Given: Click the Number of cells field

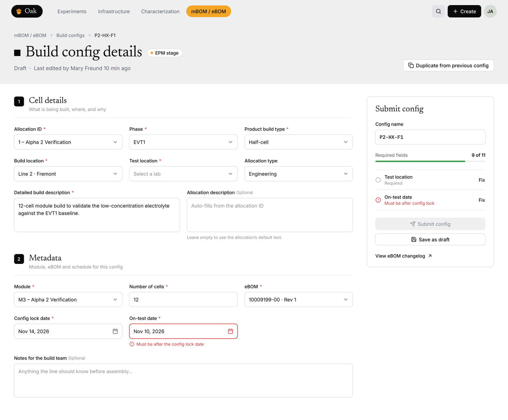Looking at the screenshot, I should [184, 299].
